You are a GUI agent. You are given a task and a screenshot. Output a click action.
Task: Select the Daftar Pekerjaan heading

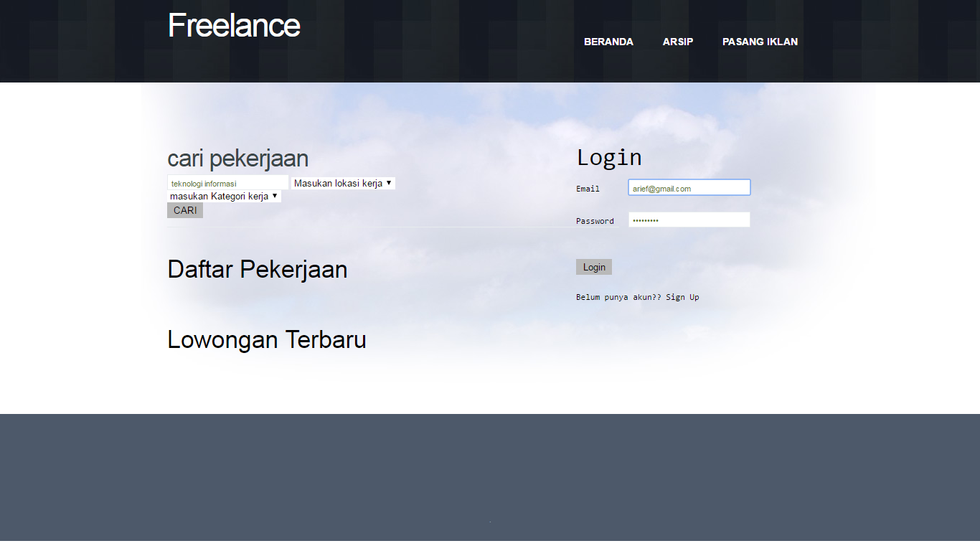point(257,270)
